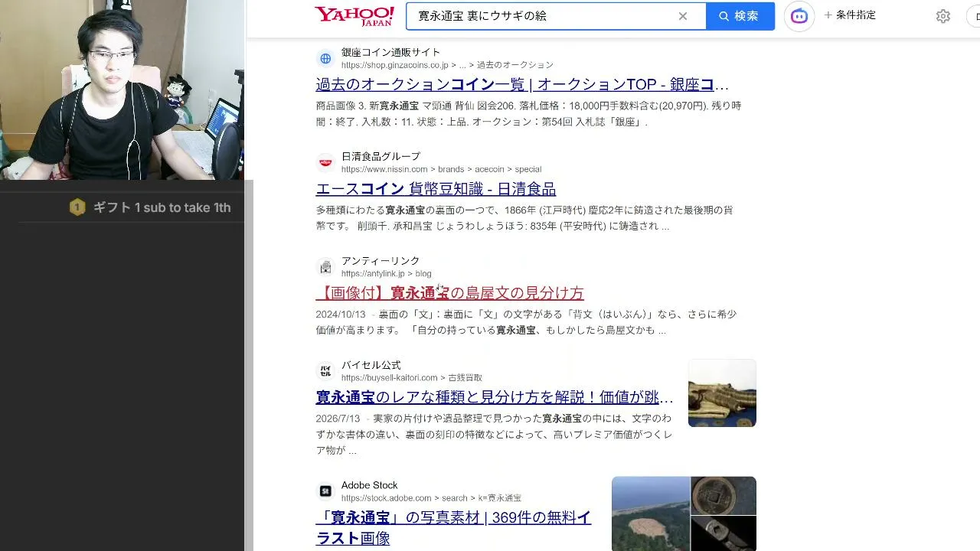The image size is (980, 551).
Task: Open the 寛永通宝の写真素材 Adobe Stock result
Action: (453, 528)
